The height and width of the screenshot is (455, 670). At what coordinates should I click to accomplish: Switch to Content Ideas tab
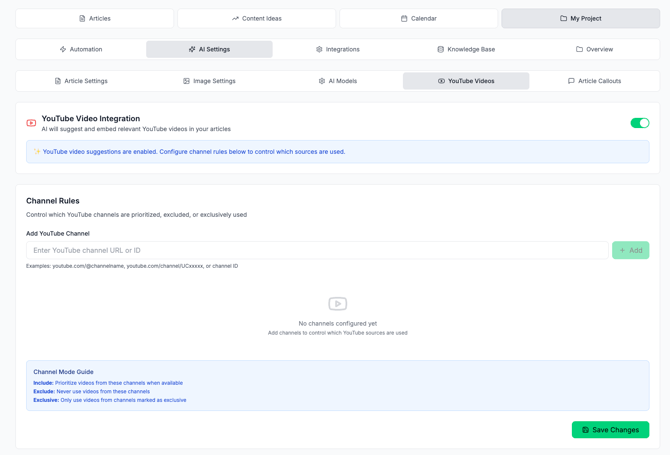[257, 18]
